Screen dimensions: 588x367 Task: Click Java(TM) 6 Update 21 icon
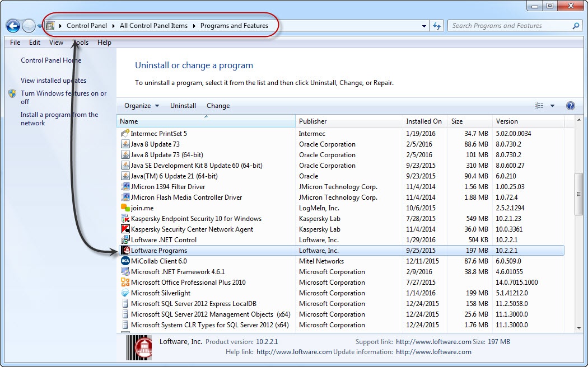point(125,176)
